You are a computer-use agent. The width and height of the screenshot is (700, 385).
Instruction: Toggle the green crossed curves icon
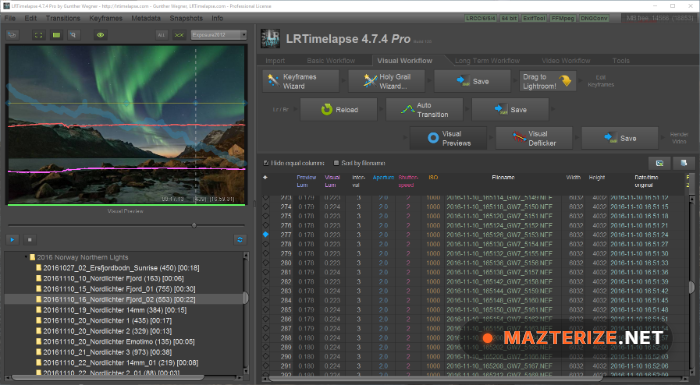[179, 35]
